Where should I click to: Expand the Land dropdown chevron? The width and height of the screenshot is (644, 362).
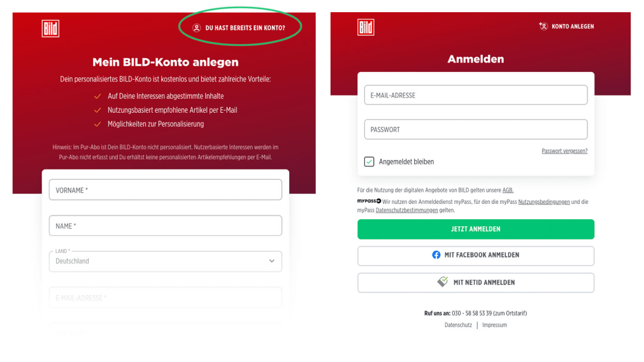[272, 261]
